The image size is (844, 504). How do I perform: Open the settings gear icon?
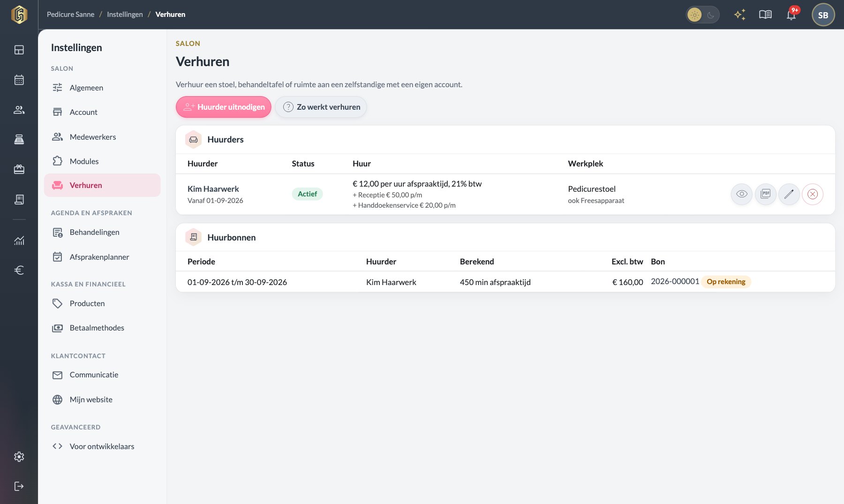coord(19,457)
